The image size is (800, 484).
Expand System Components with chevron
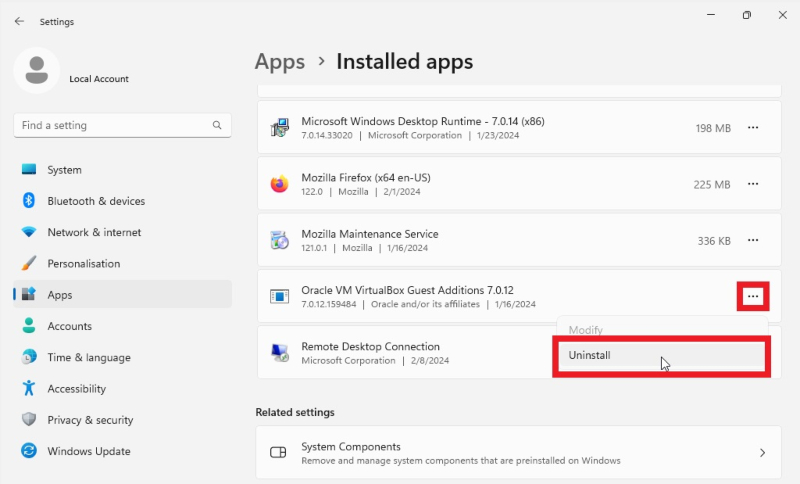(x=762, y=452)
